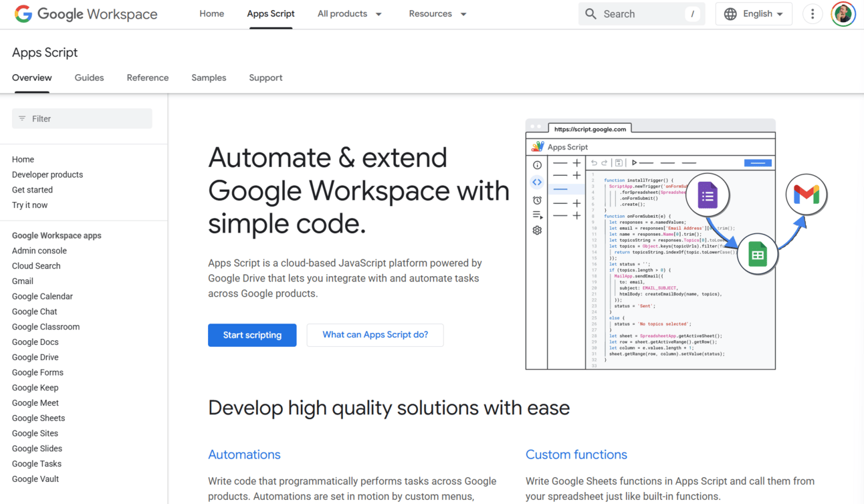Click the project settings gear icon

[537, 231]
